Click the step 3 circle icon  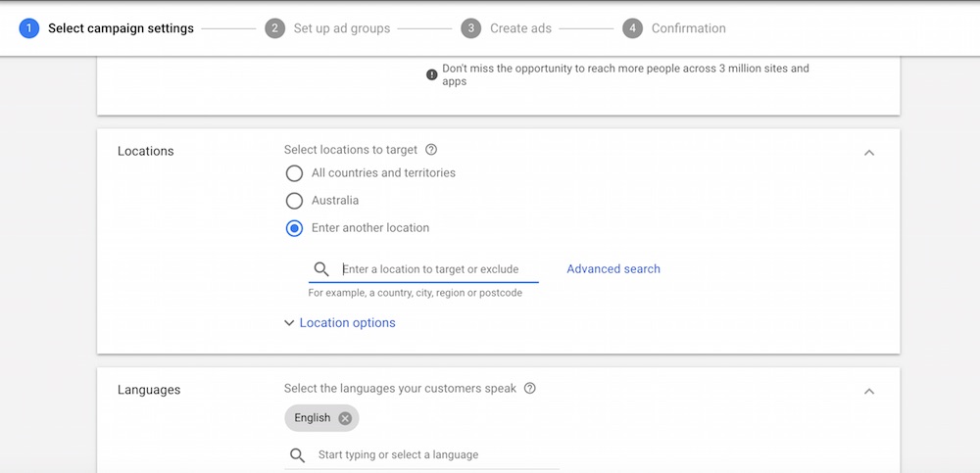[x=471, y=28]
